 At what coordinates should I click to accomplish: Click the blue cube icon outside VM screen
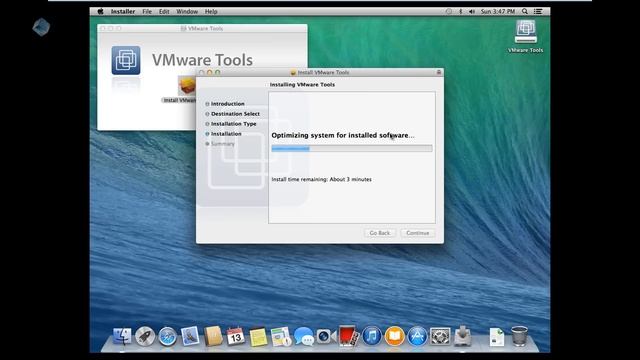(x=41, y=27)
